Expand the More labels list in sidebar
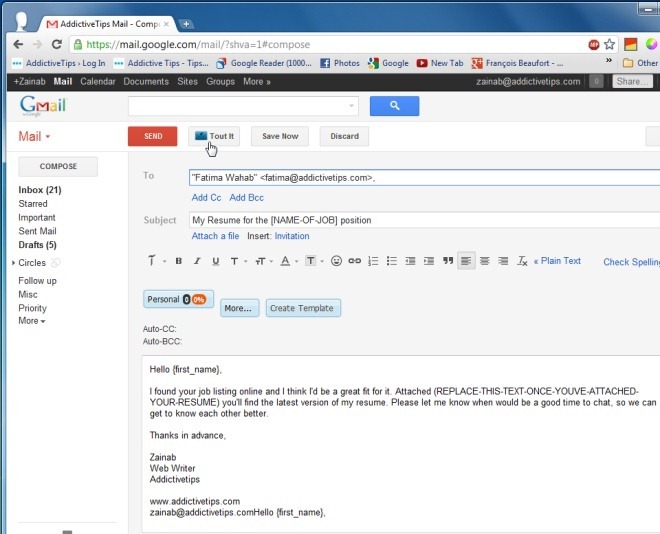The width and height of the screenshot is (660, 534). coord(32,321)
